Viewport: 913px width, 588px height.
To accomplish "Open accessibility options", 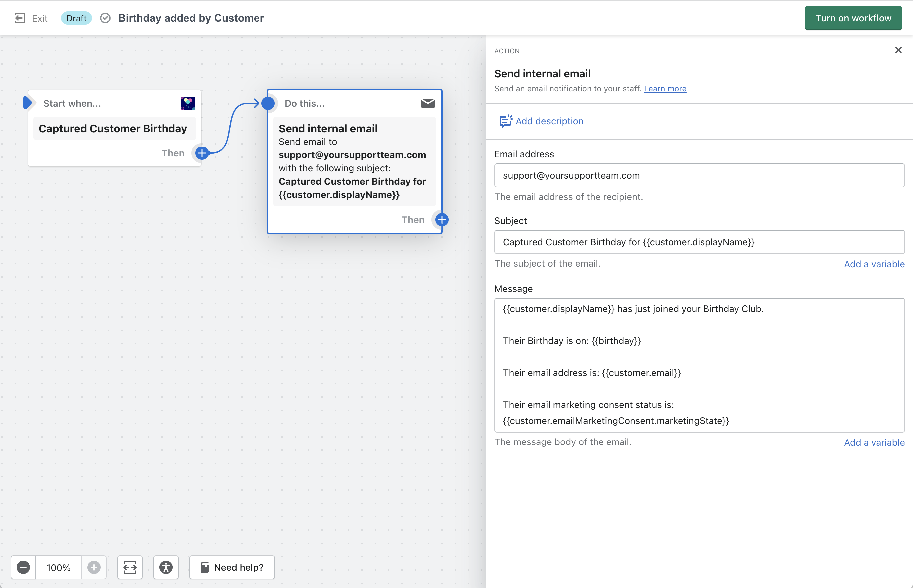I will [x=166, y=567].
